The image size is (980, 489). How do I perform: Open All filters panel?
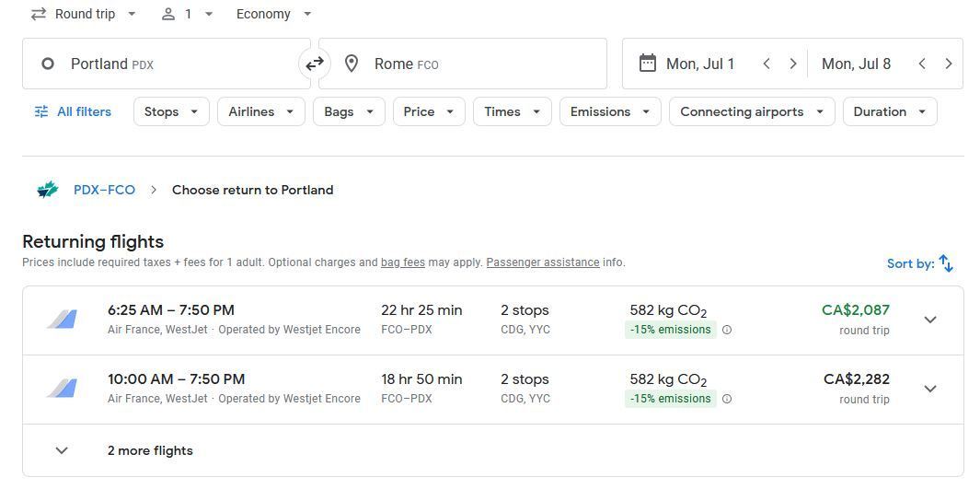(73, 111)
